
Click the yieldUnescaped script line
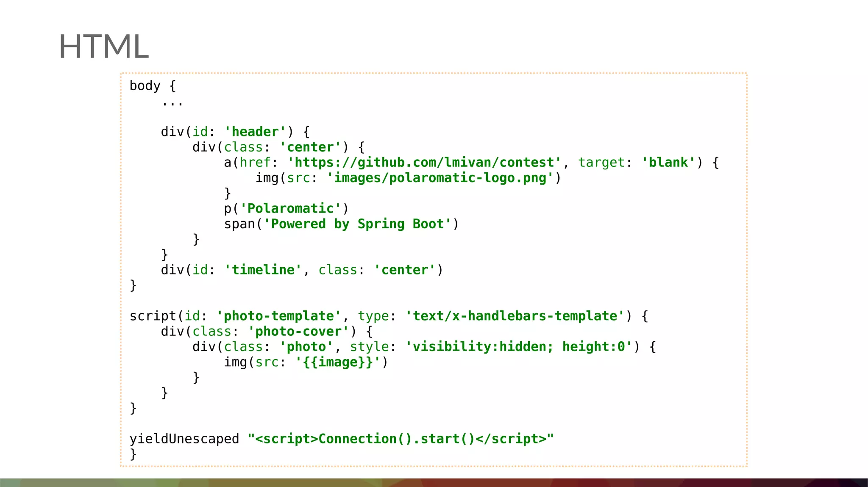[x=342, y=439]
